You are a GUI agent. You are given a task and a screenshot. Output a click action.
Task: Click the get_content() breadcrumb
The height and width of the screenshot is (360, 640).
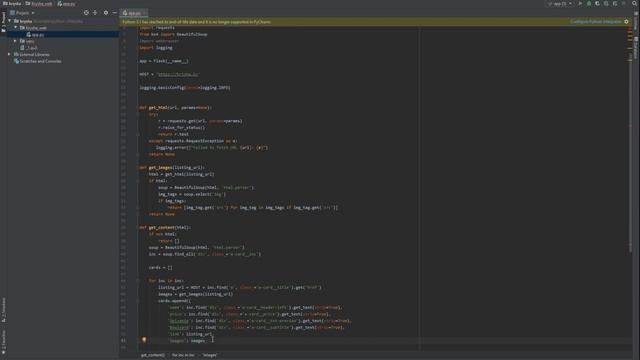coord(153,355)
